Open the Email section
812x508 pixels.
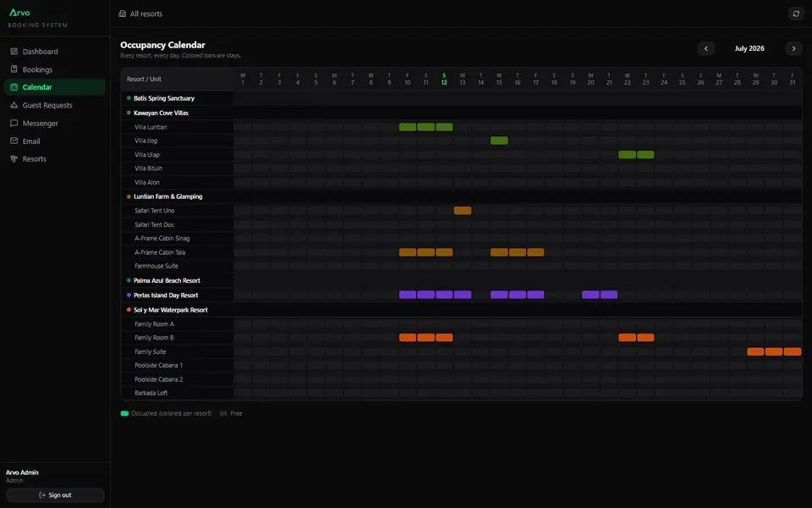[x=54, y=141]
